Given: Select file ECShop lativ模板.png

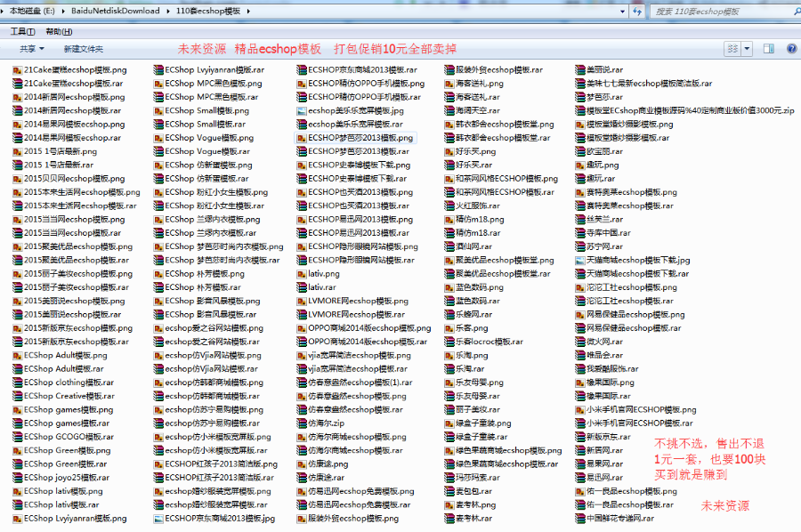Looking at the screenshot, I should (x=58, y=492).
